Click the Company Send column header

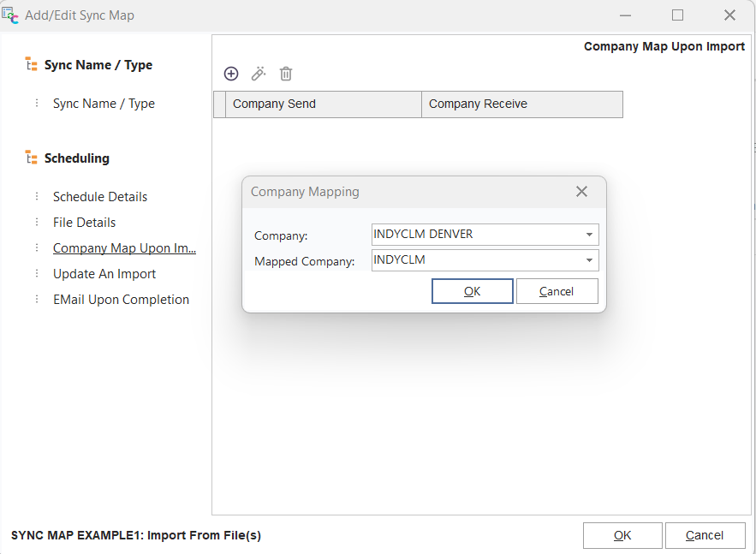pos(324,104)
